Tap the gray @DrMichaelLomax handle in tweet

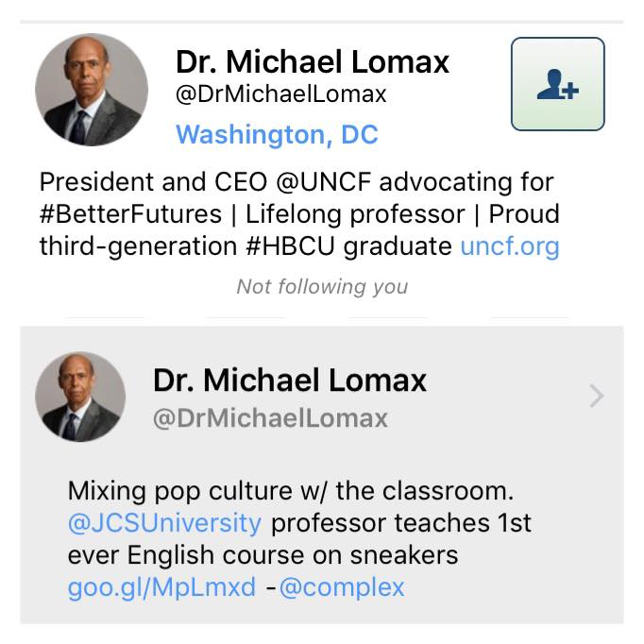[x=270, y=418]
